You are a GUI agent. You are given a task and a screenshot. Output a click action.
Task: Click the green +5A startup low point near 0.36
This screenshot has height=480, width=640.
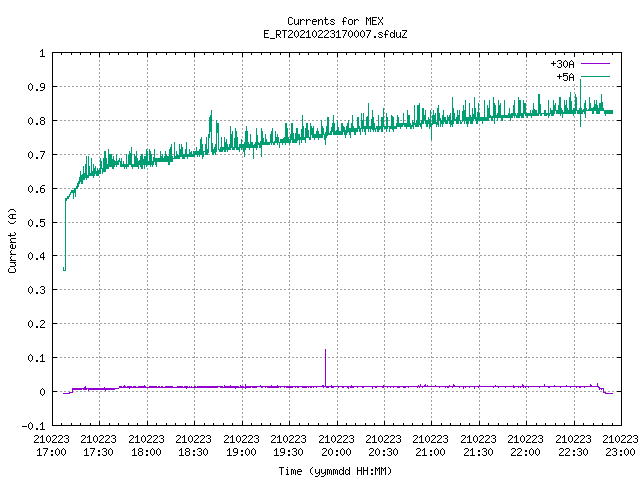pos(64,269)
